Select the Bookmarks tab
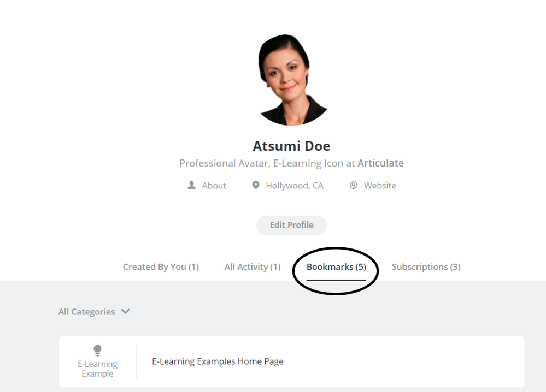The width and height of the screenshot is (546, 392). (x=336, y=267)
